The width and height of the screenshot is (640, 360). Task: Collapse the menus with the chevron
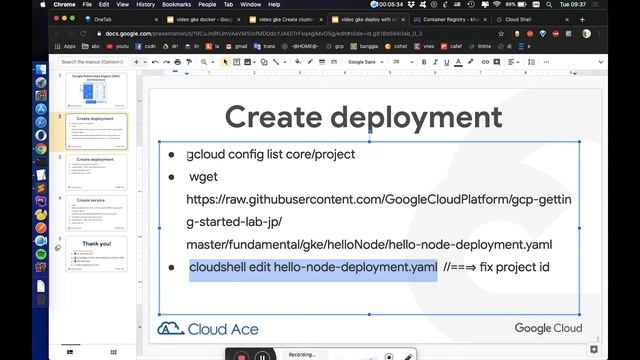point(600,62)
